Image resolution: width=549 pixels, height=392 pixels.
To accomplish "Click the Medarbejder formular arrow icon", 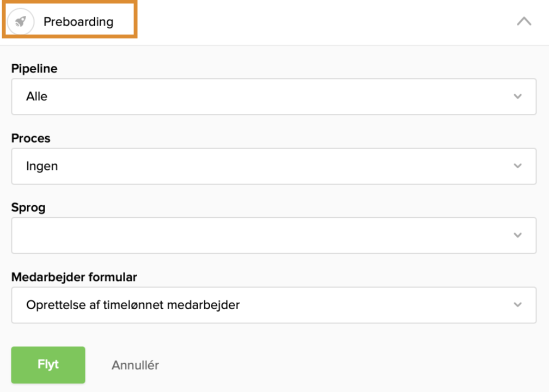I will click(x=517, y=305).
